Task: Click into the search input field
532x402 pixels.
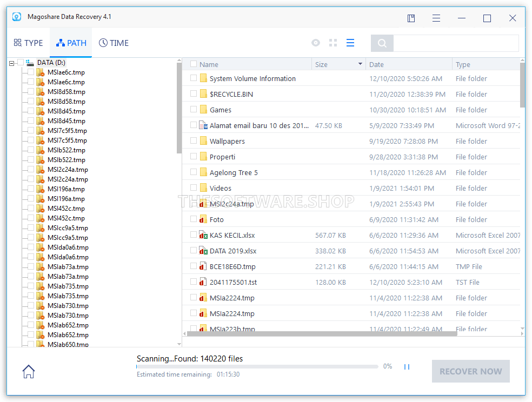Action: pyautogui.click(x=456, y=43)
